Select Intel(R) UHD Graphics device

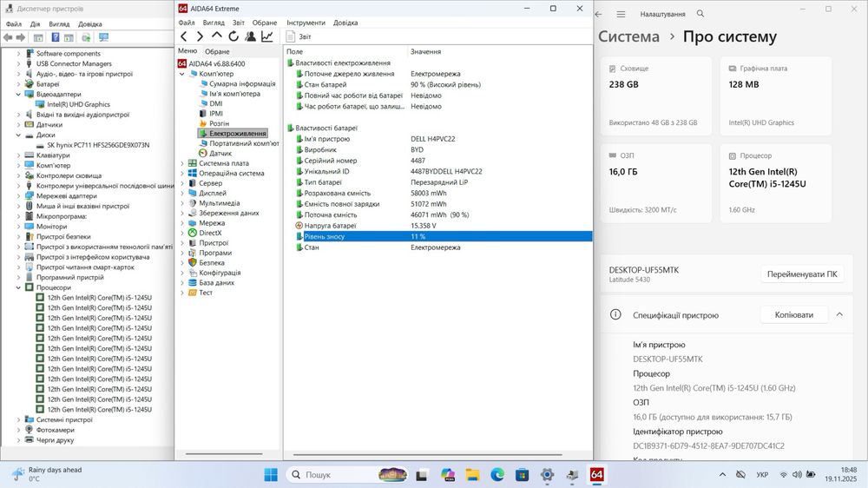pyautogui.click(x=78, y=104)
